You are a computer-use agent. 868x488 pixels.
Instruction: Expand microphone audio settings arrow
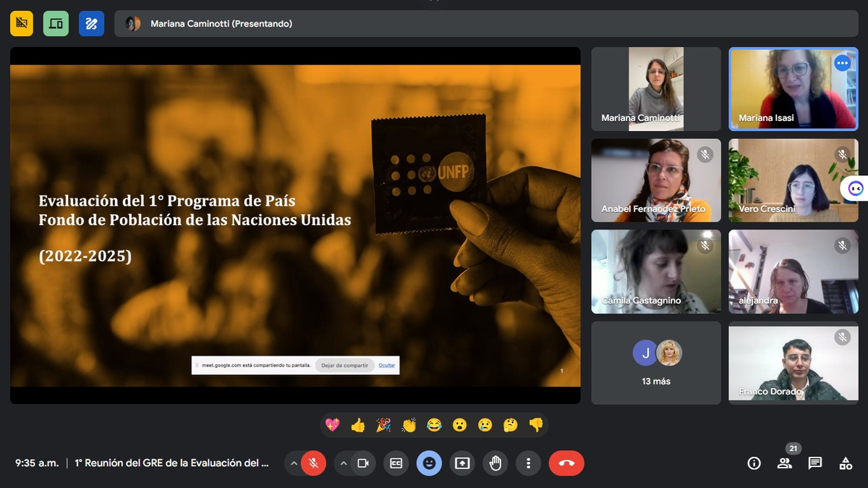point(293,463)
